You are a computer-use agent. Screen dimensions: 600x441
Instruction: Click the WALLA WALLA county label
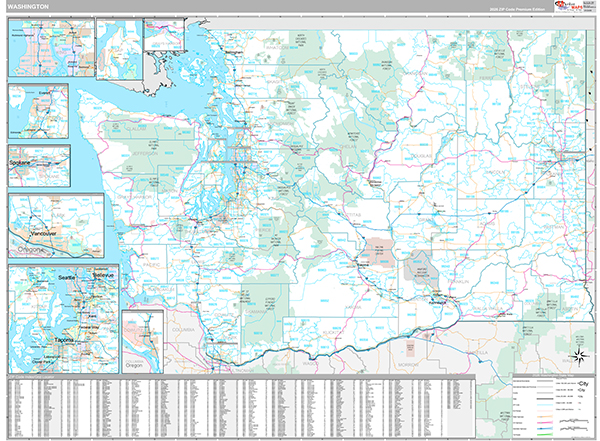(x=487, y=309)
